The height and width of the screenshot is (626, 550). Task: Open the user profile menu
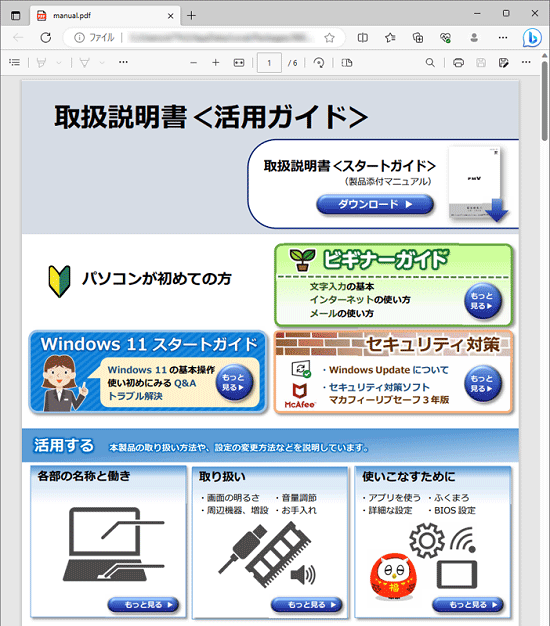pyautogui.click(x=474, y=38)
